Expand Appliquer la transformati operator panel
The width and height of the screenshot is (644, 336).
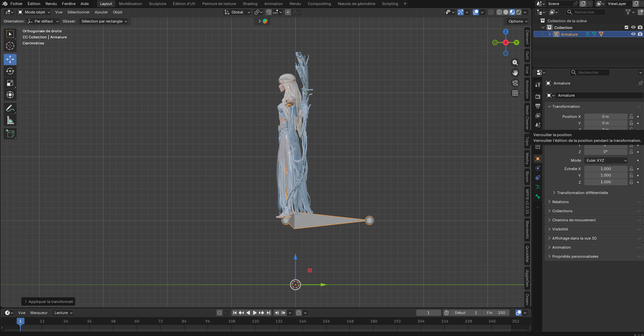[x=48, y=302]
